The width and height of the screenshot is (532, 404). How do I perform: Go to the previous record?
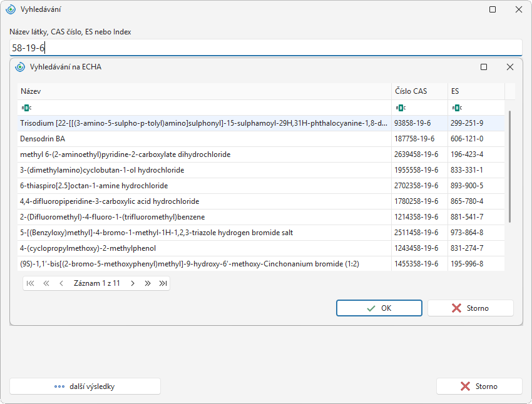coord(61,283)
